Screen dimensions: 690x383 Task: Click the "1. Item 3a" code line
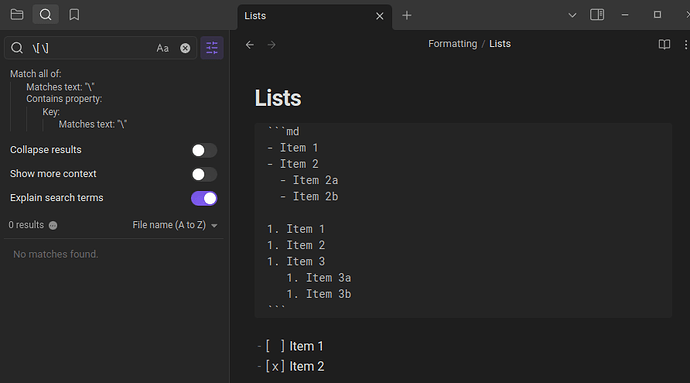[319, 278]
